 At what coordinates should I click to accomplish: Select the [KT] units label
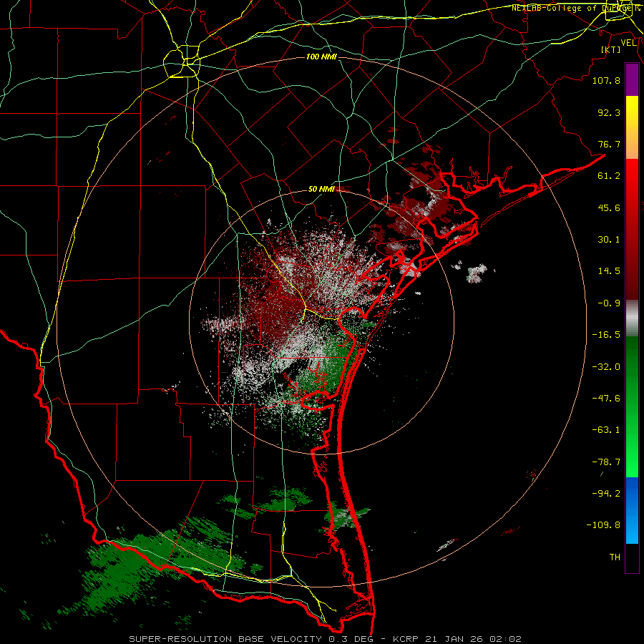(611, 49)
